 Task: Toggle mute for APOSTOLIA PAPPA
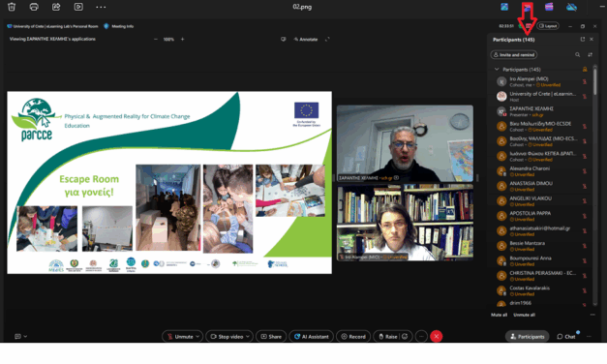coord(585,216)
